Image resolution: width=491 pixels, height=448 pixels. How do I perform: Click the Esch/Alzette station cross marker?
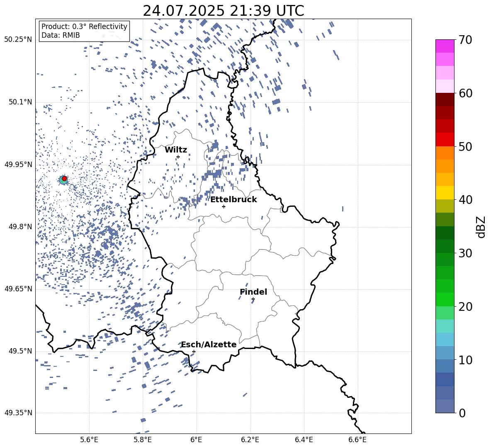tap(194, 351)
